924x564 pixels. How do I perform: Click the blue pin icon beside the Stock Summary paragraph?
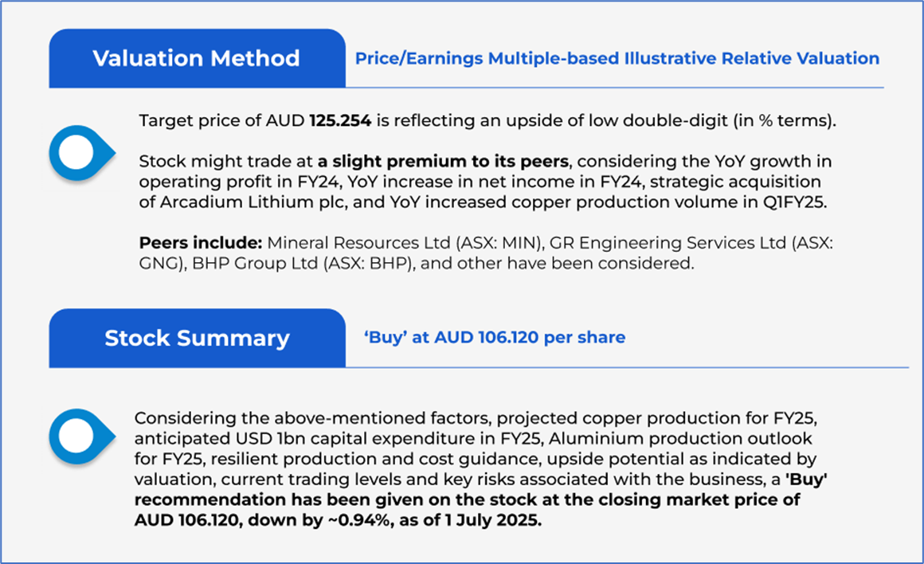(76, 435)
